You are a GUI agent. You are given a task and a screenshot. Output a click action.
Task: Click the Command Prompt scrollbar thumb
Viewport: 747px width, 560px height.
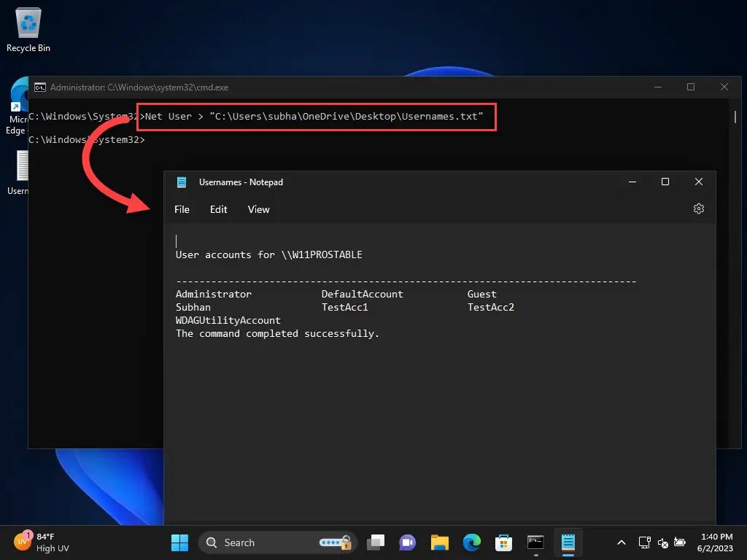click(735, 117)
